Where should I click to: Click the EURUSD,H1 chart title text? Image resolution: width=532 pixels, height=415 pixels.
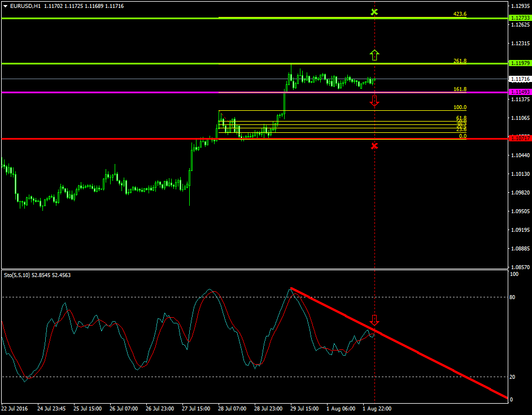tap(26, 6)
